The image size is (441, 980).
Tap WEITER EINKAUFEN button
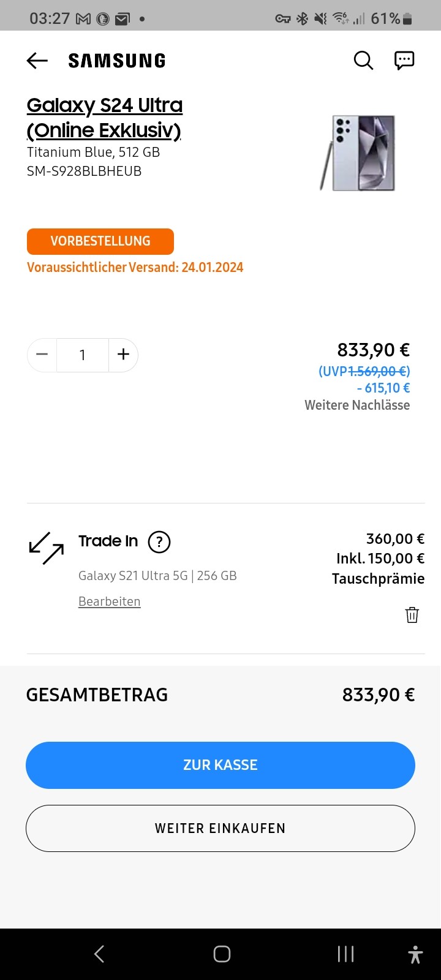pos(221,828)
